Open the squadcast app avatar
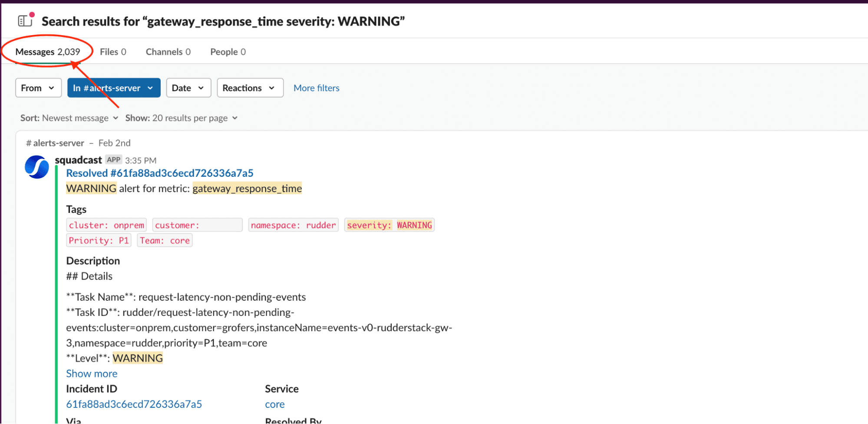Image resolution: width=868 pixels, height=424 pixels. coord(37,167)
